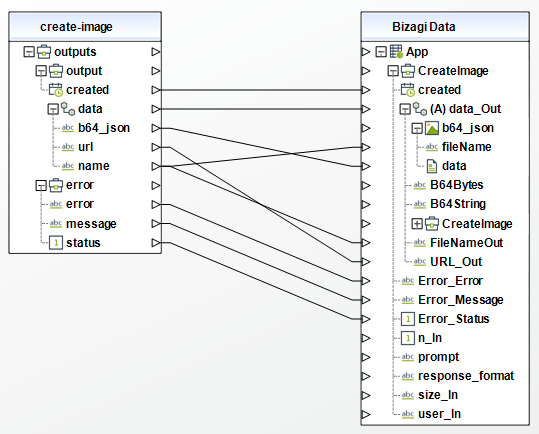Expand the nested CreateImage node below B64String

click(417, 224)
